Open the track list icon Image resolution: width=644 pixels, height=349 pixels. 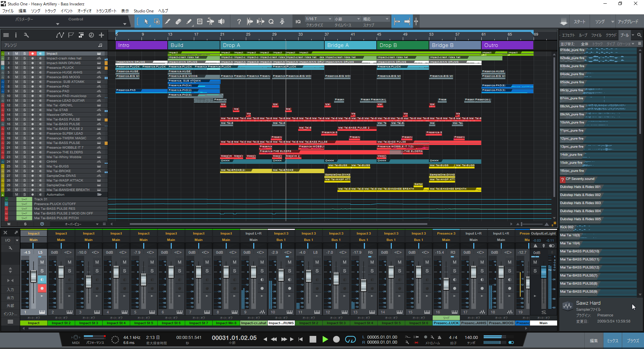(6, 35)
